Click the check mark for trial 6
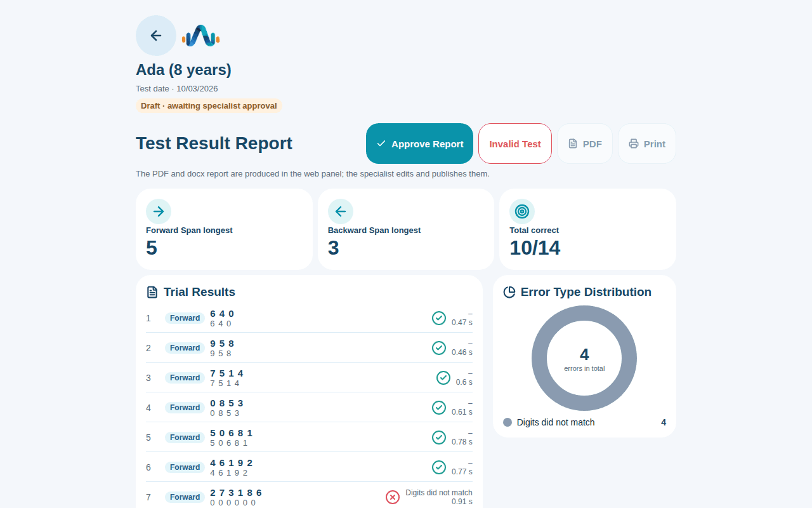812x508 pixels. tap(439, 467)
